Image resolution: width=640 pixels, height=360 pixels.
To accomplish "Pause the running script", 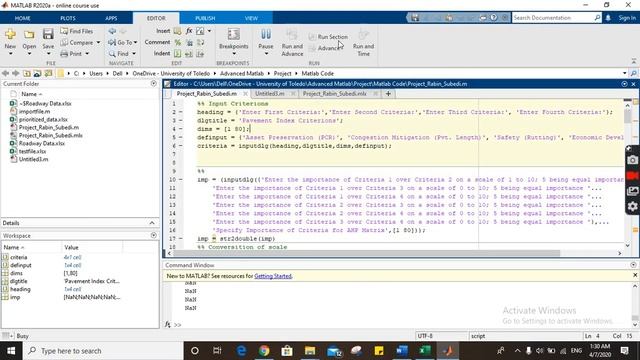I will coord(266,39).
